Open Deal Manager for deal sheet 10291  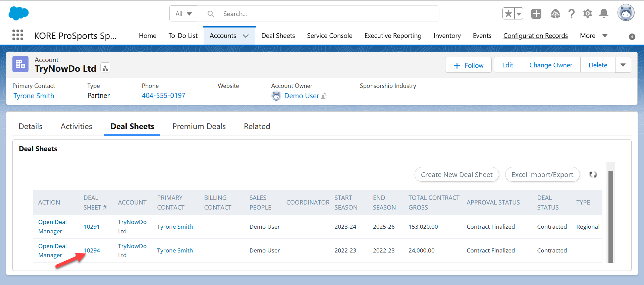point(52,227)
